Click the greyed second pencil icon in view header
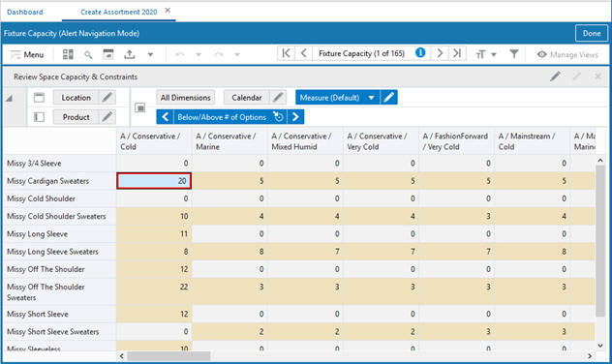This screenshot has width=612, height=364. pos(576,76)
